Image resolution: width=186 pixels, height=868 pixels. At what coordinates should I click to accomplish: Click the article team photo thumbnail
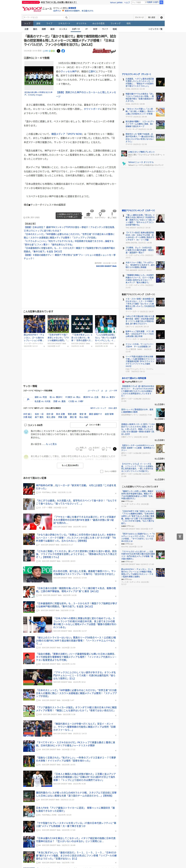[39, 76]
